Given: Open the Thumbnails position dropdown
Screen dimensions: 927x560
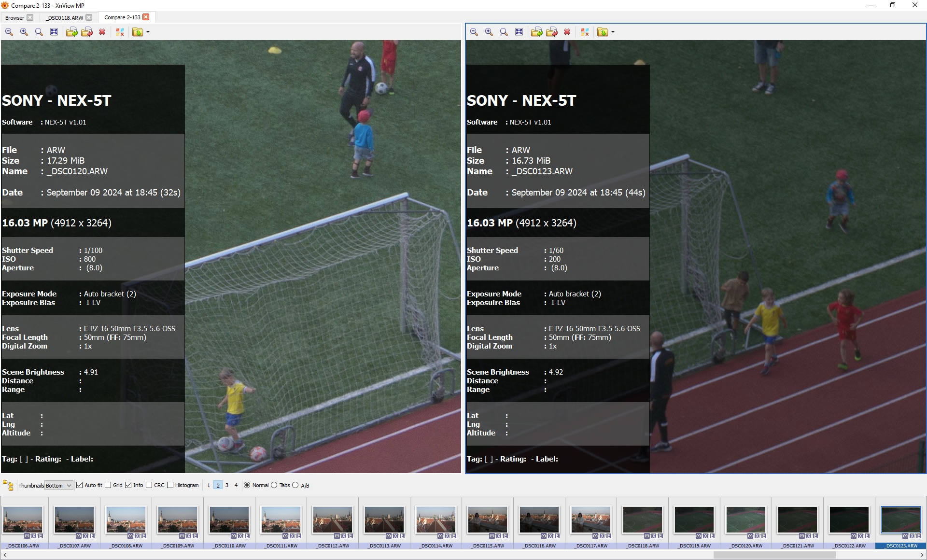Looking at the screenshot, I should [58, 486].
